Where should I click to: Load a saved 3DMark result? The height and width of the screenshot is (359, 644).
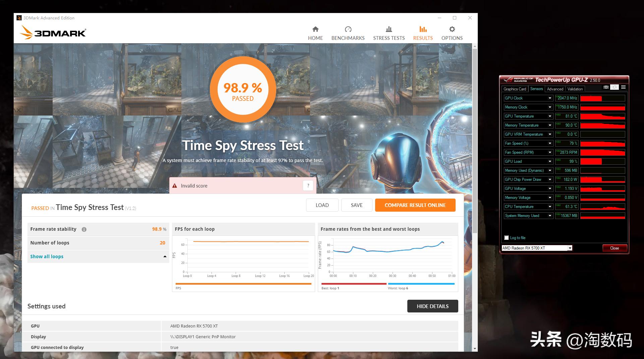[322, 205]
